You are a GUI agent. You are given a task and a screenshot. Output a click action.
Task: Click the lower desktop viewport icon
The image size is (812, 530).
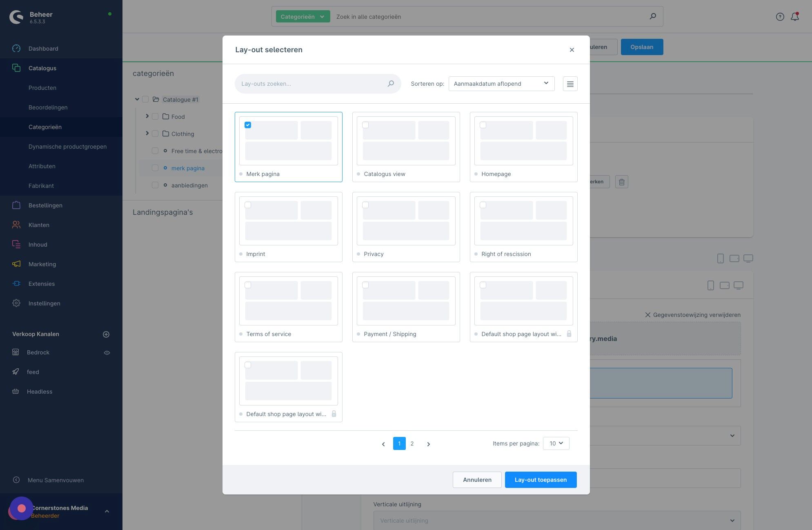tap(738, 285)
